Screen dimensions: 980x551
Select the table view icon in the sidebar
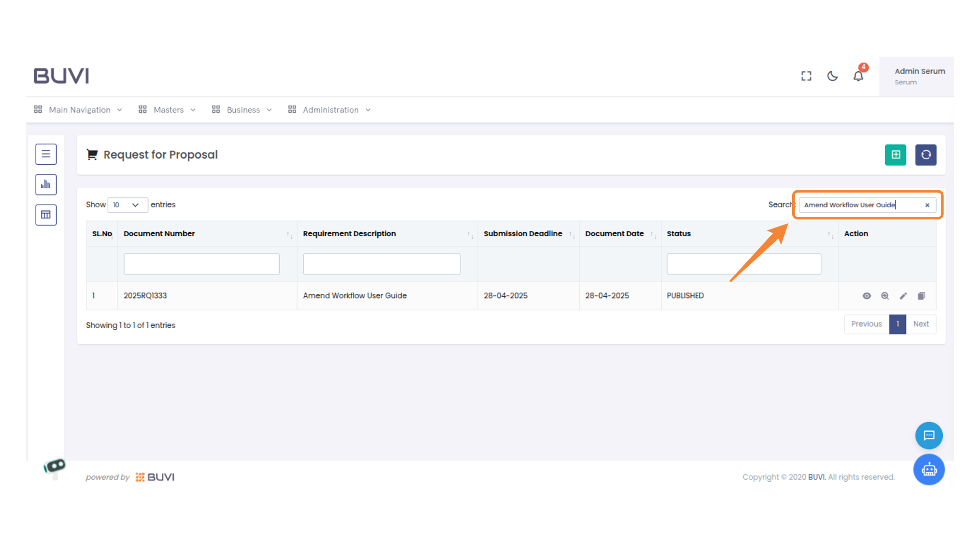point(46,215)
